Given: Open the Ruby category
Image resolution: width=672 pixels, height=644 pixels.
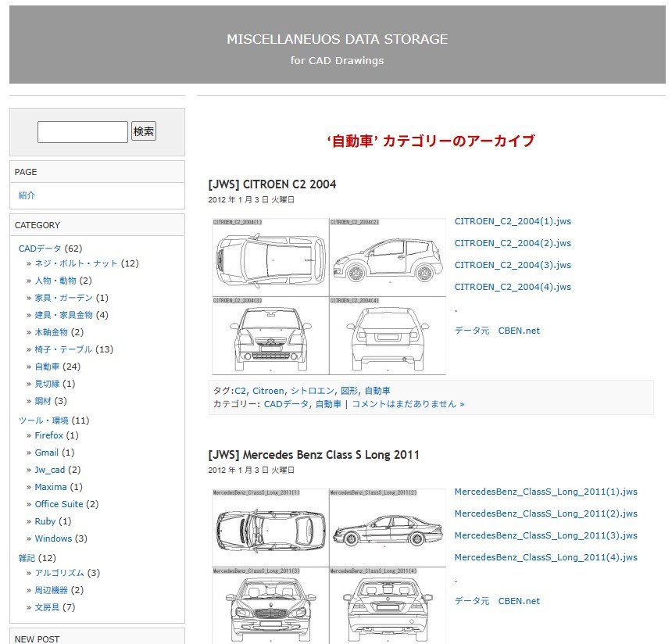Looking at the screenshot, I should (x=45, y=521).
